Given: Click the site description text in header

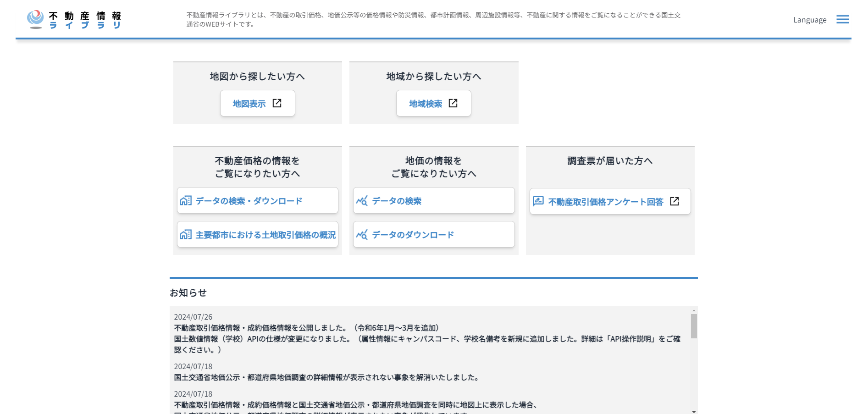Looking at the screenshot, I should pyautogui.click(x=433, y=20).
